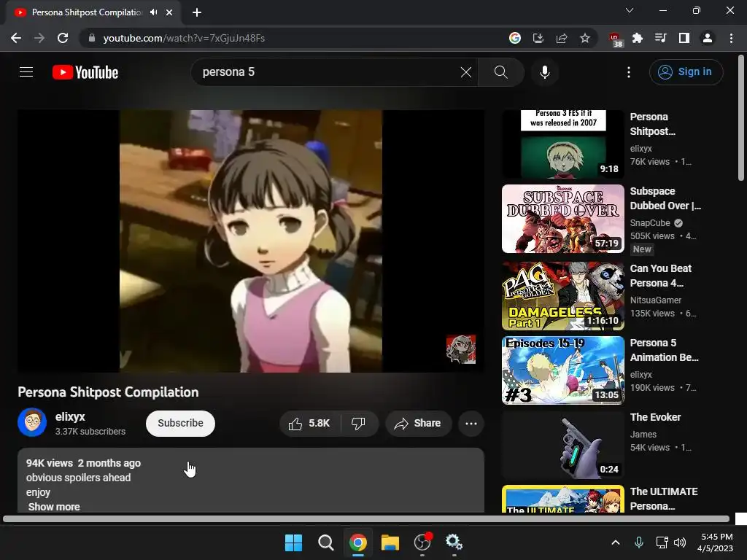Go back to the previous page
Viewport: 747px width, 560px height.
[x=16, y=38]
